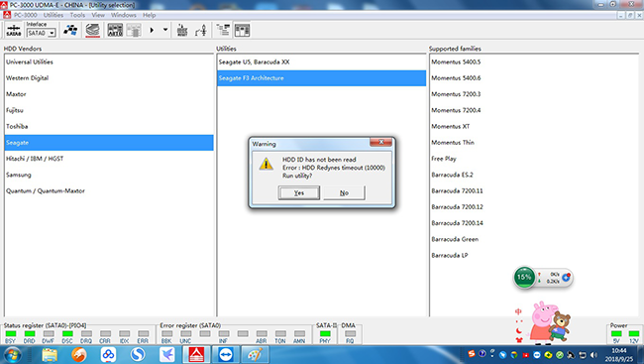Open the Utilities menu
The width and height of the screenshot is (644, 364).
click(x=54, y=15)
